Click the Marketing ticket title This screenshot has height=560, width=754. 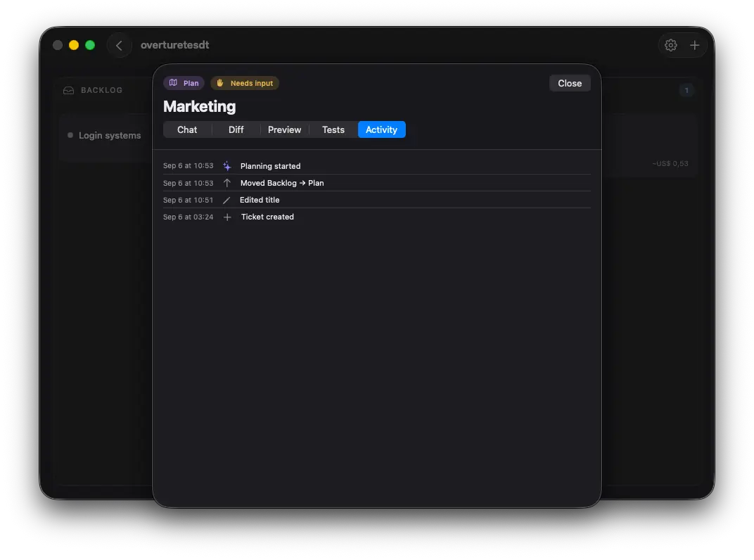coord(200,106)
